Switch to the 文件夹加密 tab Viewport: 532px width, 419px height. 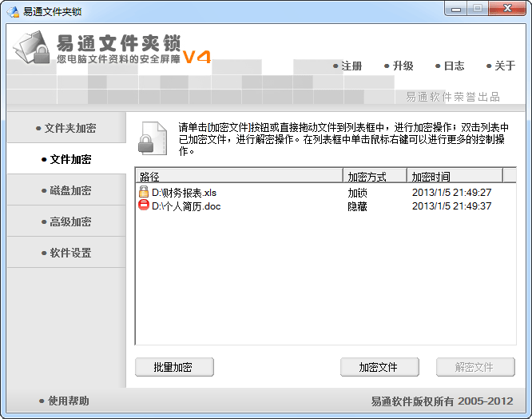[x=66, y=128]
